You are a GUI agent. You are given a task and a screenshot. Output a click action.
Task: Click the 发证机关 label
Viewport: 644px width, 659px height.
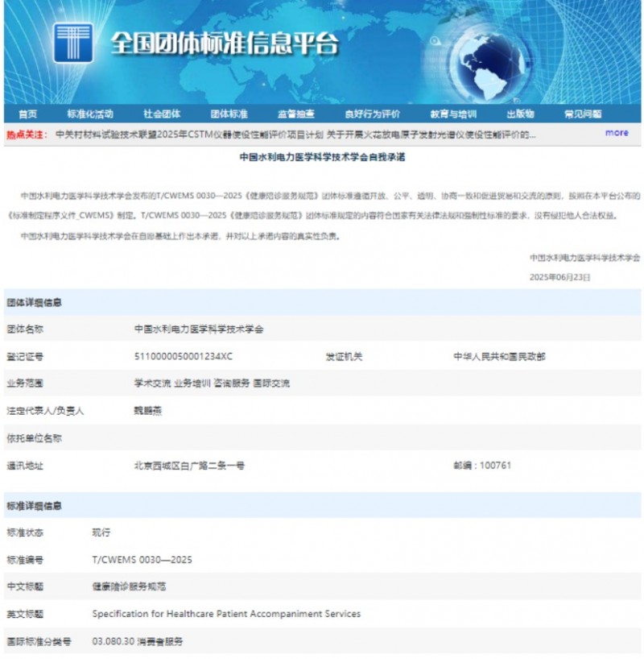click(344, 356)
